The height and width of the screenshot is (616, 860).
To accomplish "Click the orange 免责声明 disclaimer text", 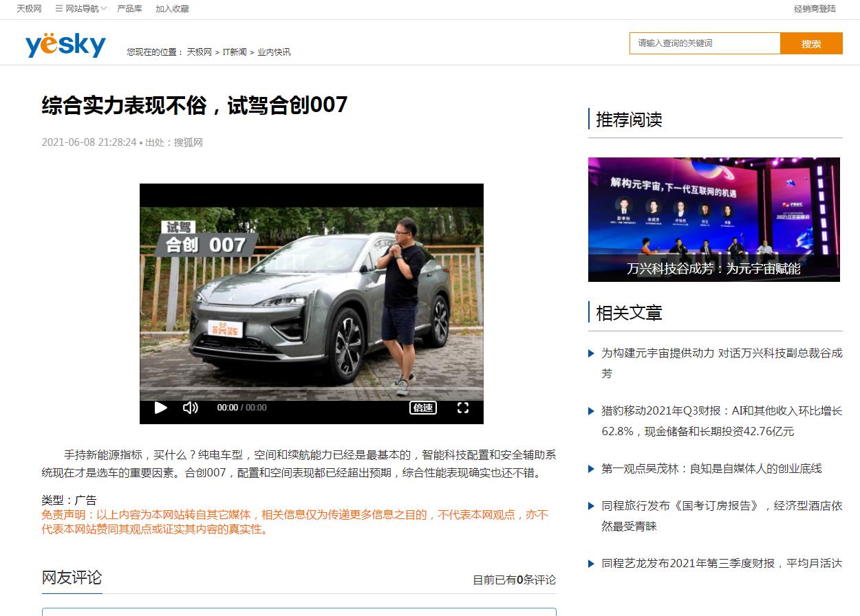I will 295,522.
